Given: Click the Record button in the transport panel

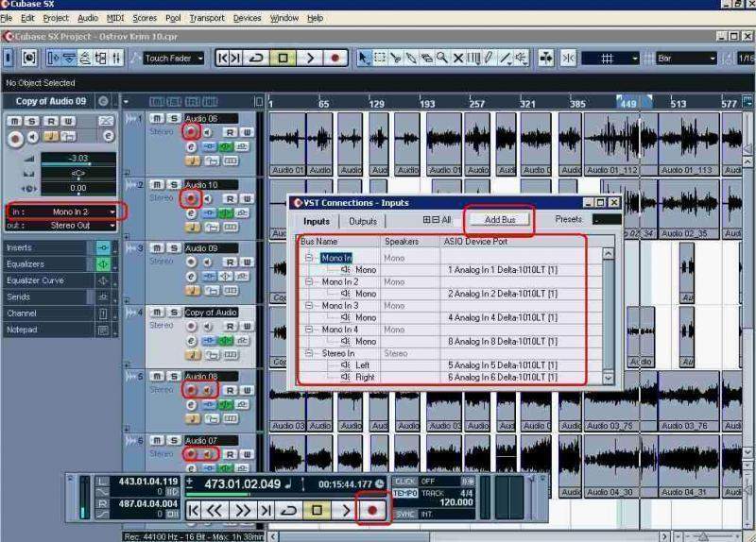Looking at the screenshot, I should (x=372, y=510).
